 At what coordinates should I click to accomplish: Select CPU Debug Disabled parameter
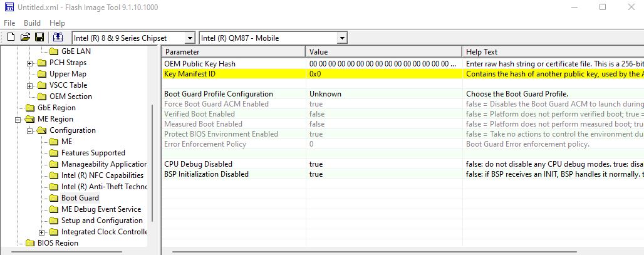(198, 164)
